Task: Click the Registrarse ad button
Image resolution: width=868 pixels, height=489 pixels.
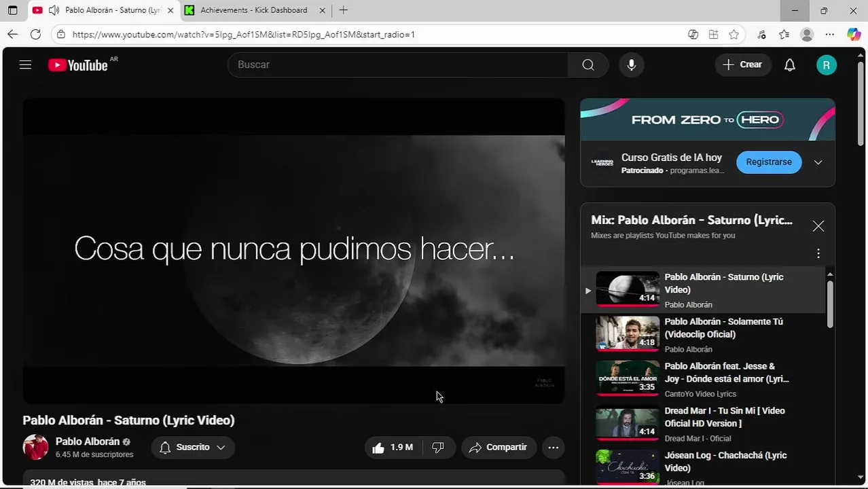Action: coord(769,162)
